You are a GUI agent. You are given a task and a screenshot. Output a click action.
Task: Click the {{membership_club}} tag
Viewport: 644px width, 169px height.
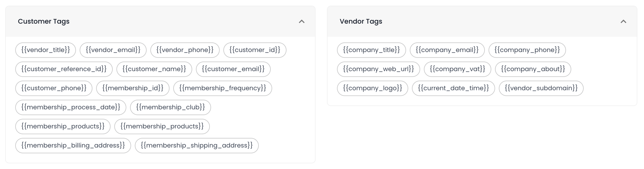point(171,107)
